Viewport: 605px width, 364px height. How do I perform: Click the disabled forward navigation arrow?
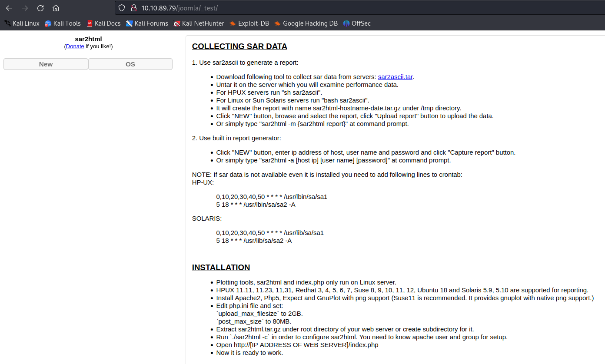pyautogui.click(x=24, y=8)
